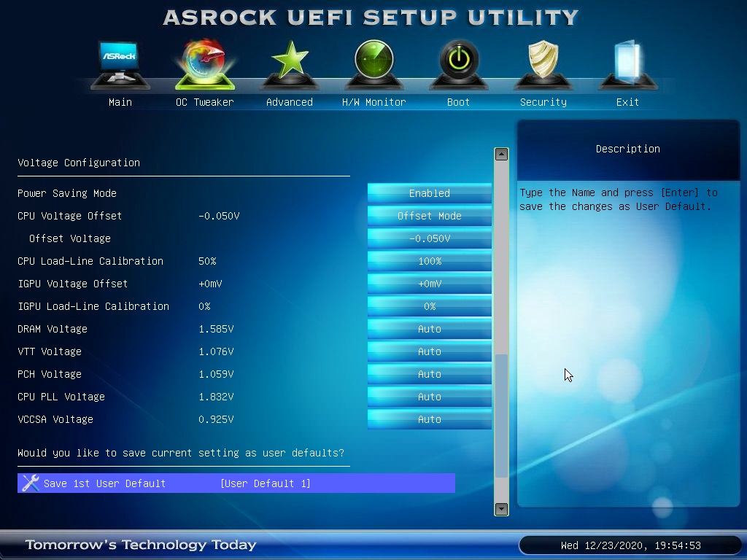
Task: Open the Main monitor icon
Action: pyautogui.click(x=120, y=65)
